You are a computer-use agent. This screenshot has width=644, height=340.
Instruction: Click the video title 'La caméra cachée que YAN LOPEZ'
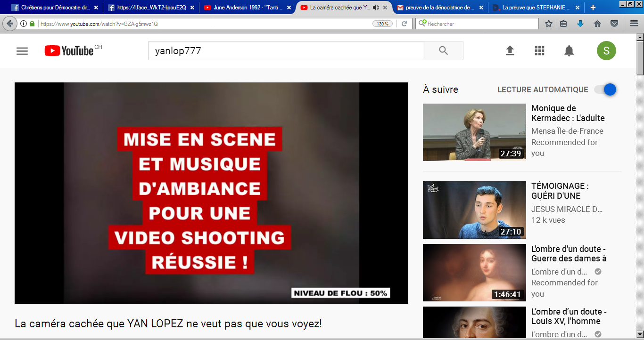click(168, 324)
